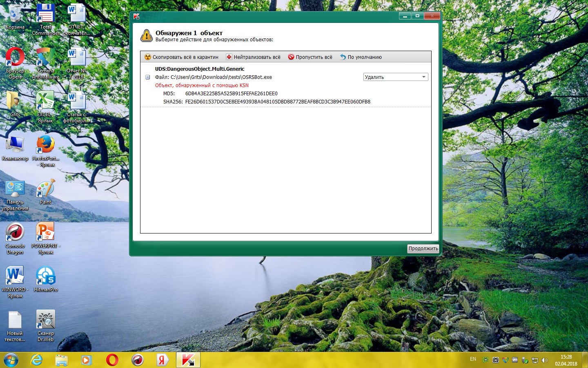Screen dimensions: 588x368
Task: Click the Kaspersky taskbar button
Action: [188, 360]
